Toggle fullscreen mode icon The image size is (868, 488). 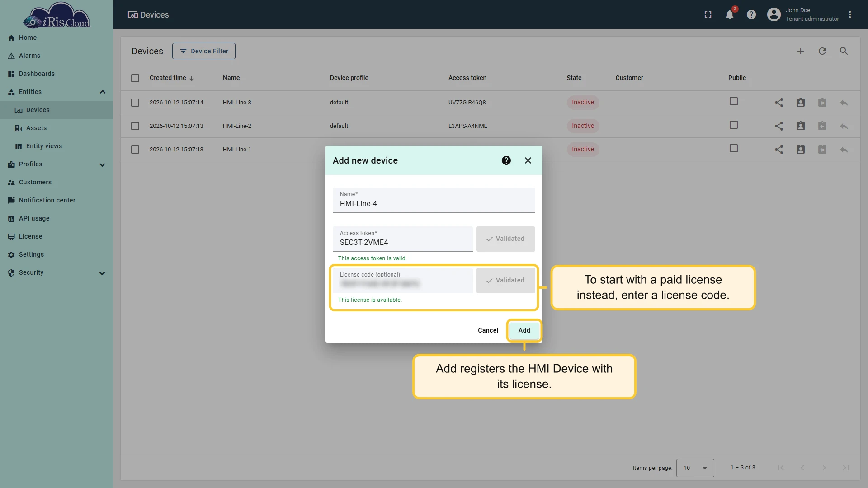[708, 14]
